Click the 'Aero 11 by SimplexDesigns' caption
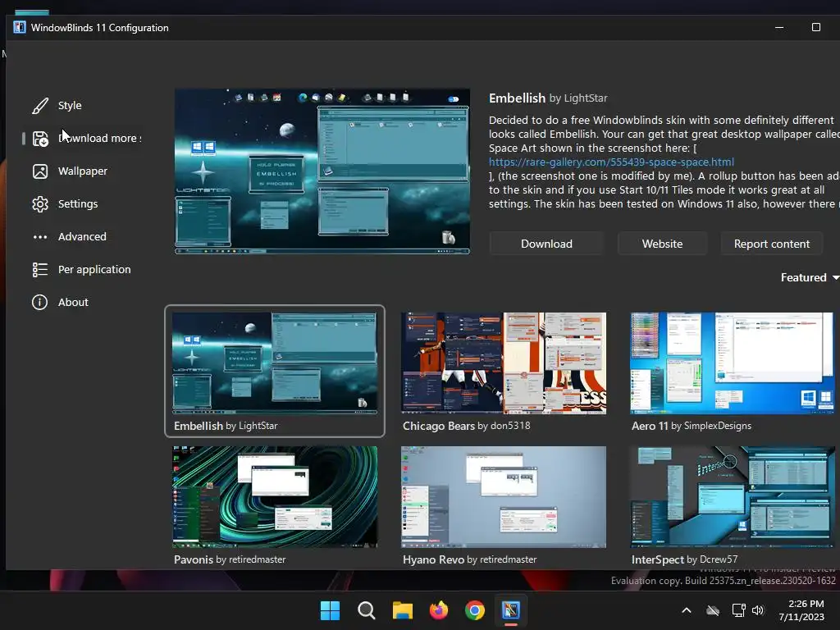This screenshot has height=630, width=840. point(691,426)
